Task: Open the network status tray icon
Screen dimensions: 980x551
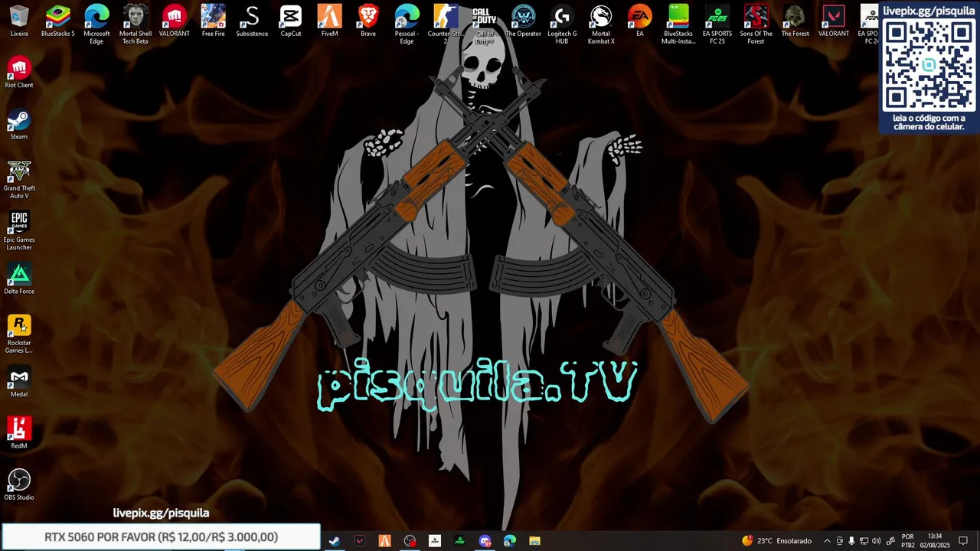Action: (x=864, y=541)
